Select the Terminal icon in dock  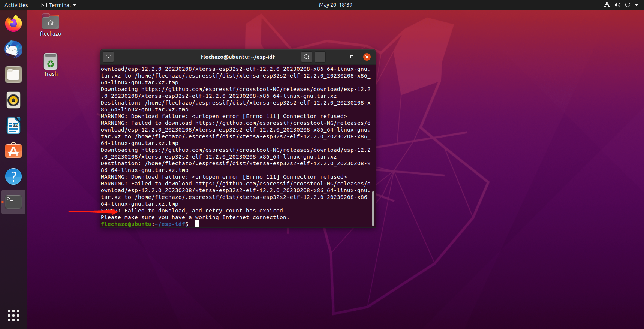coord(13,202)
